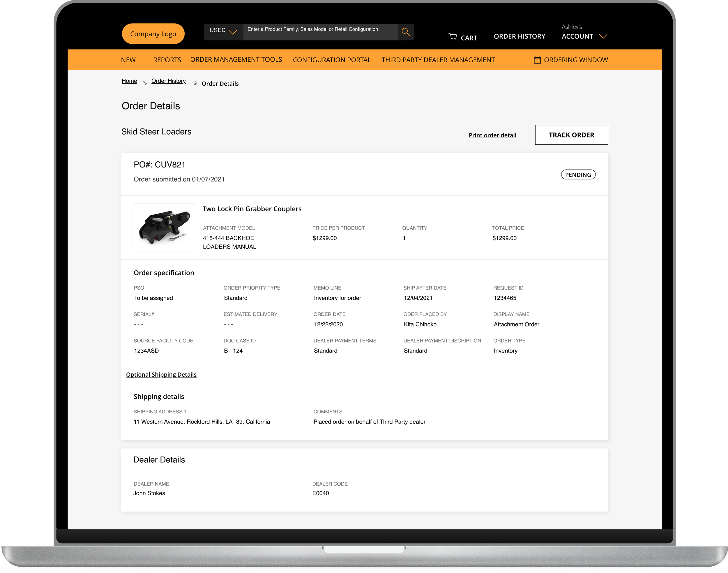Expand Optional Shipping Details section

click(161, 374)
